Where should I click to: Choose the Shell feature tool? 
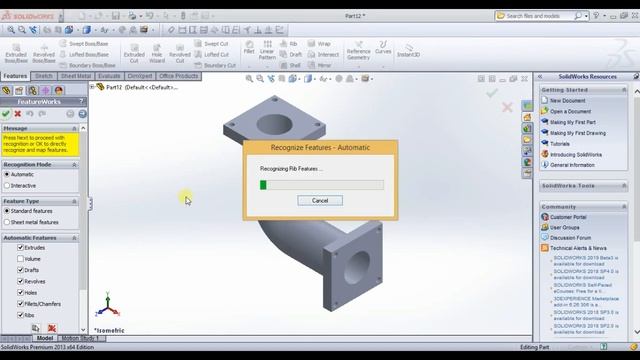(291, 65)
